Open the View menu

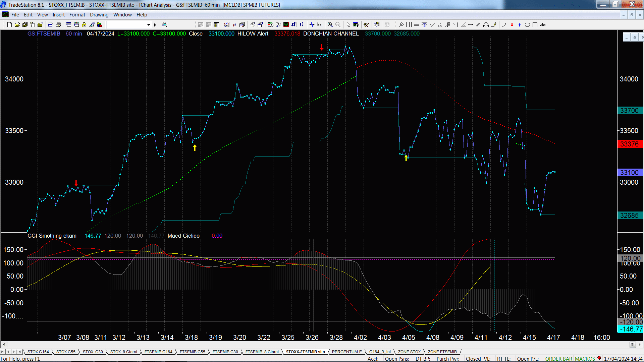click(42, 15)
